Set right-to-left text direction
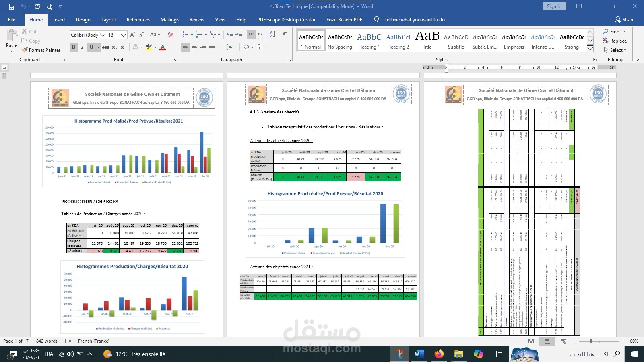Viewport: 644px width, 362px height. (x=260, y=35)
